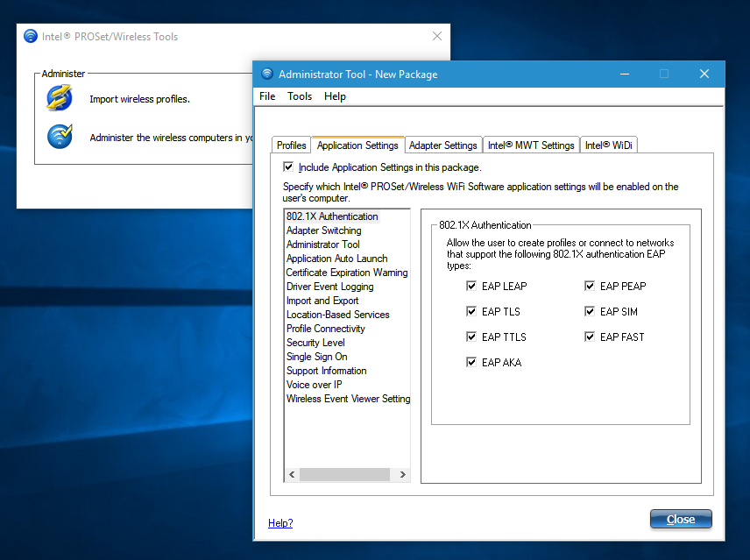The width and height of the screenshot is (750, 560).
Task: Toggle the EAP PEAP checkbox
Action: [x=590, y=286]
